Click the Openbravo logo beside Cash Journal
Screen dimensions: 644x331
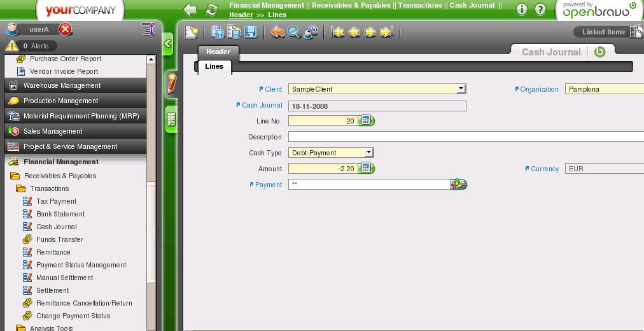coord(599,52)
